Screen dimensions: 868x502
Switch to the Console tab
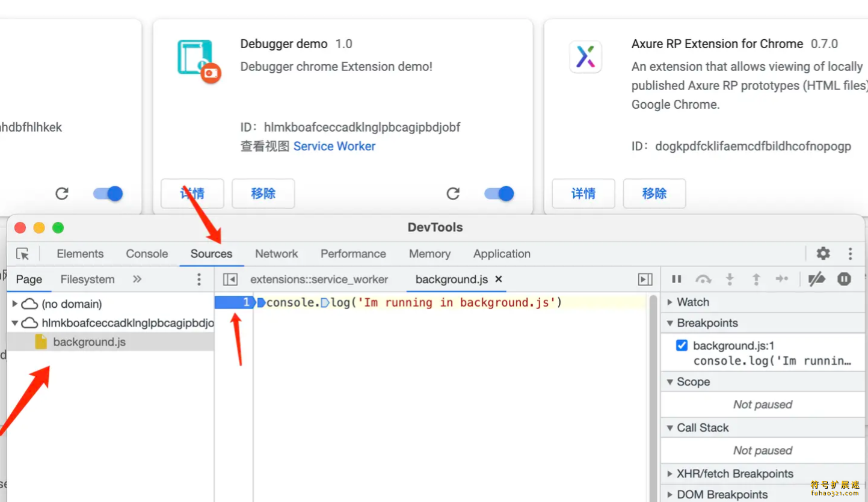(x=147, y=254)
